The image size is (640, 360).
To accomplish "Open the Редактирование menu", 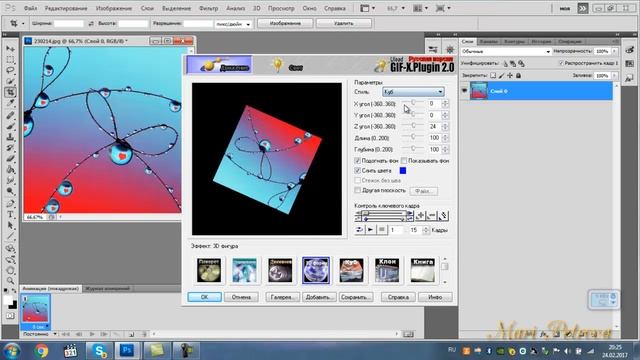I will [66, 8].
